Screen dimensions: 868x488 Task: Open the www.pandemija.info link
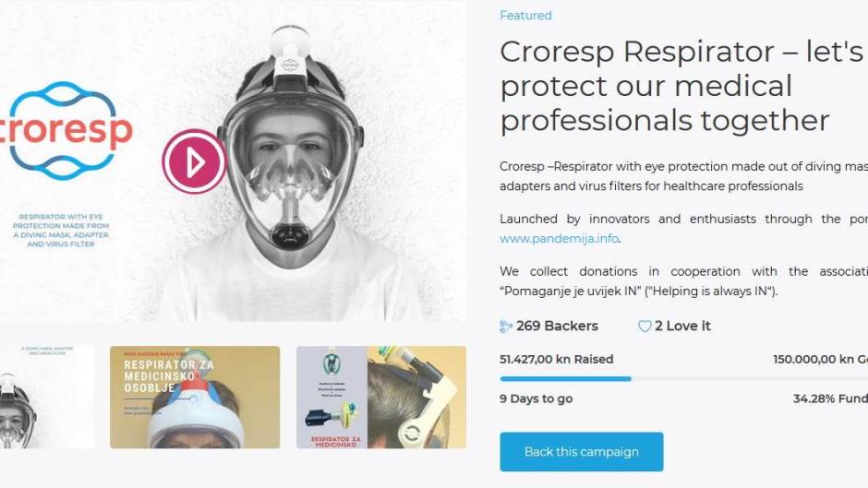pyautogui.click(x=559, y=239)
